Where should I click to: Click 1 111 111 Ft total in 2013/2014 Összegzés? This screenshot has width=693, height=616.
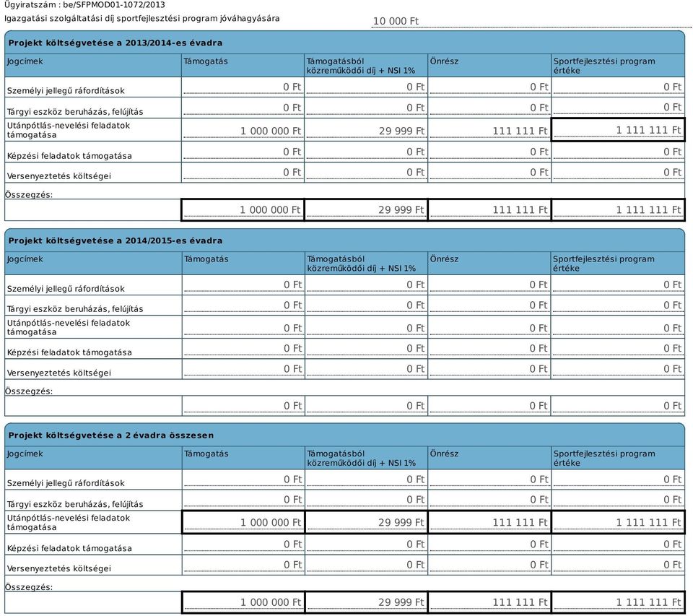coord(618,209)
